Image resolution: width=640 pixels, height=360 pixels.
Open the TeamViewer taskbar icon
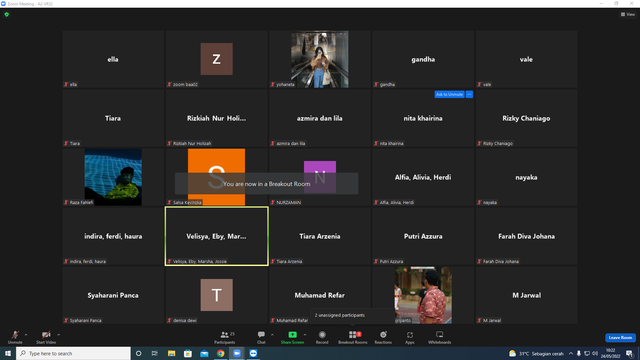coord(253,353)
